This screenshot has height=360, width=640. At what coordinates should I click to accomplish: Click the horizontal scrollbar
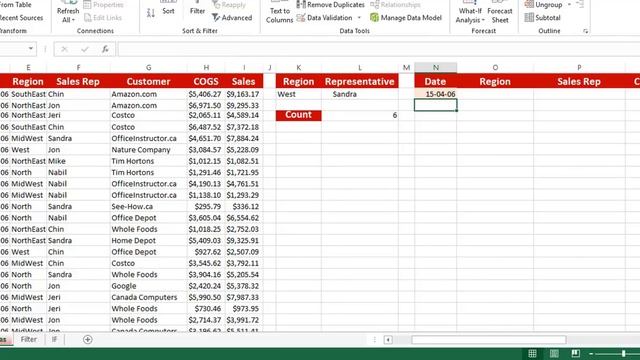pyautogui.click(x=489, y=340)
